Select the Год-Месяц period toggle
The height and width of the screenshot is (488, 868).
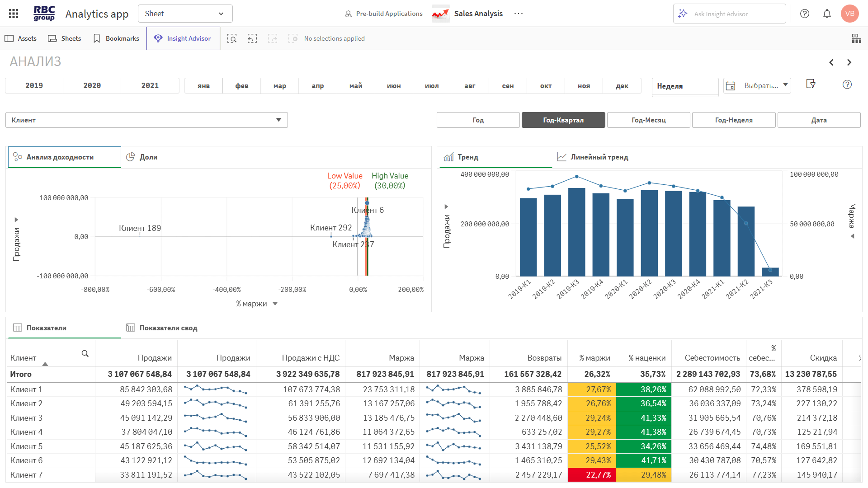[x=648, y=120]
